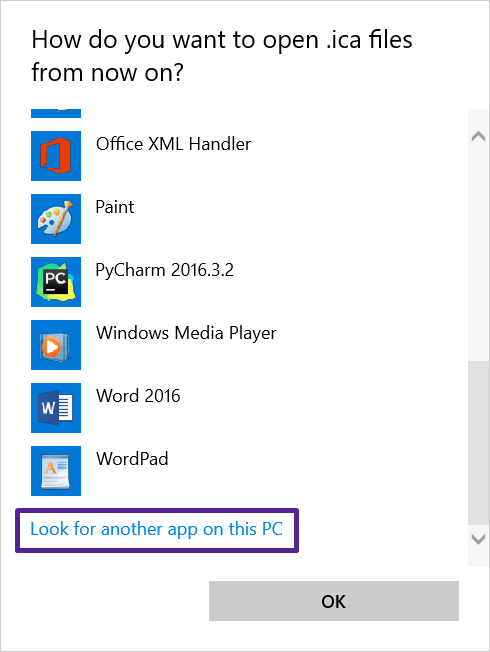Click the scrollbar up arrow

click(478, 136)
